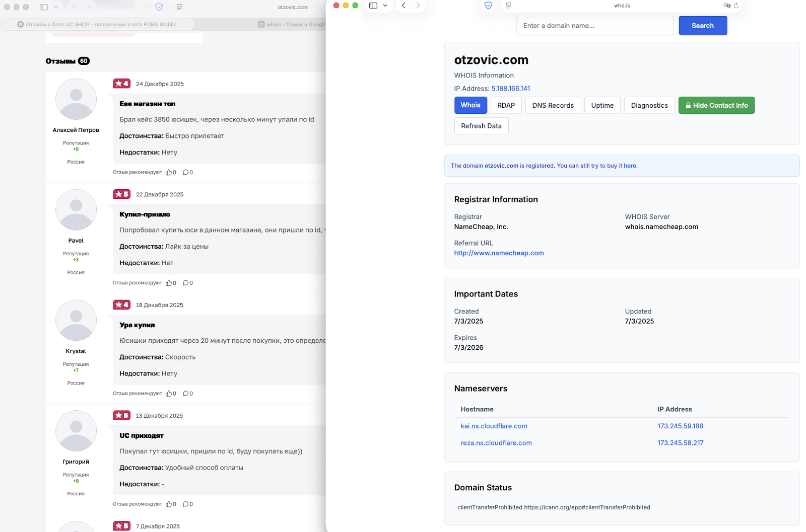Open the privacy shield icon in who.is window

(x=488, y=6)
